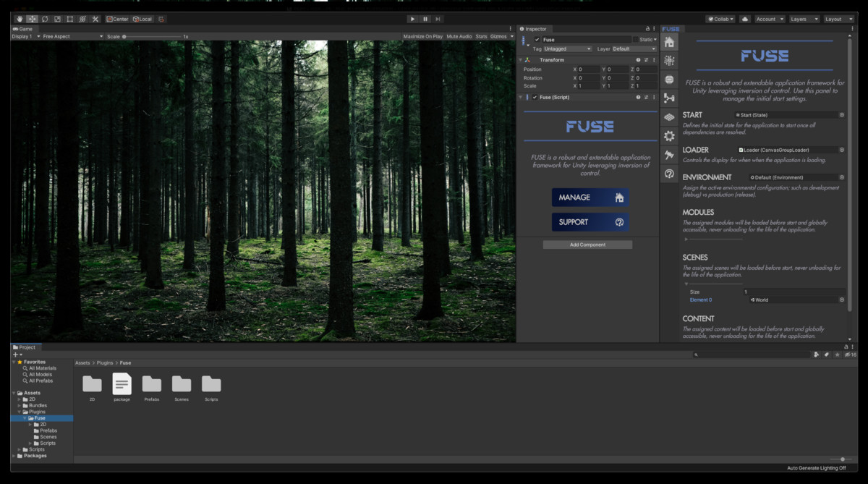Screen dimensions: 868x484
Task: Open the Layer Default dropdown
Action: tap(634, 49)
